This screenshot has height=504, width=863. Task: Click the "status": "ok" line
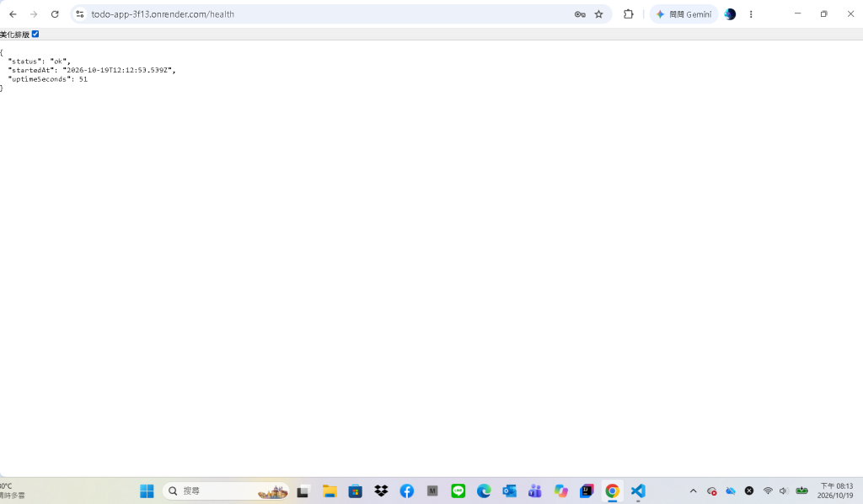39,62
